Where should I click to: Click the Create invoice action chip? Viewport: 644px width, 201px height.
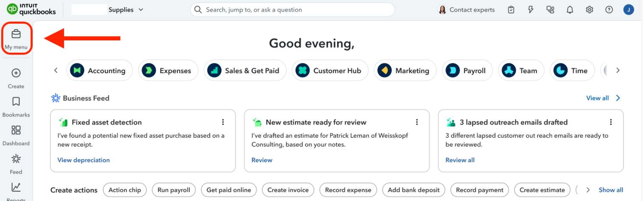pos(288,190)
